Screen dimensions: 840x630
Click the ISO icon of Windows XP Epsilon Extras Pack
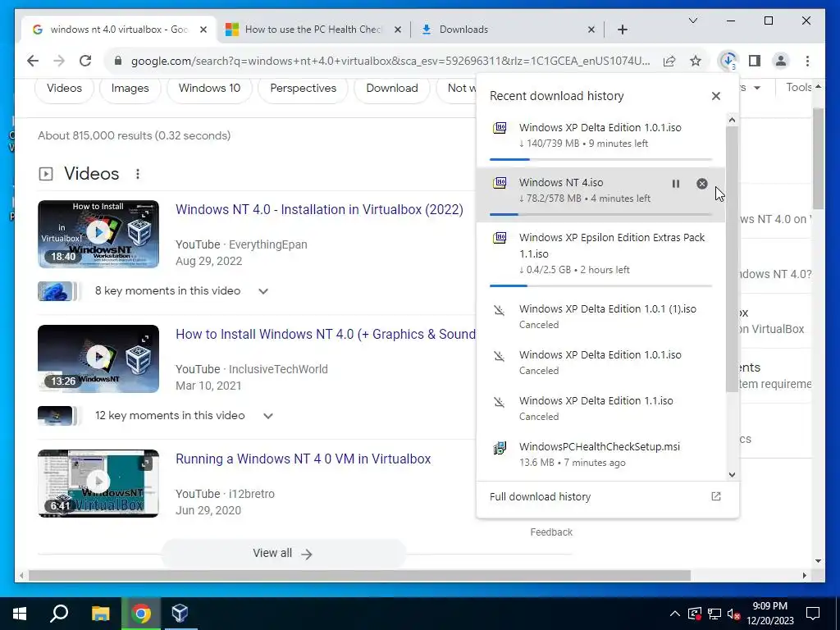[x=500, y=238]
